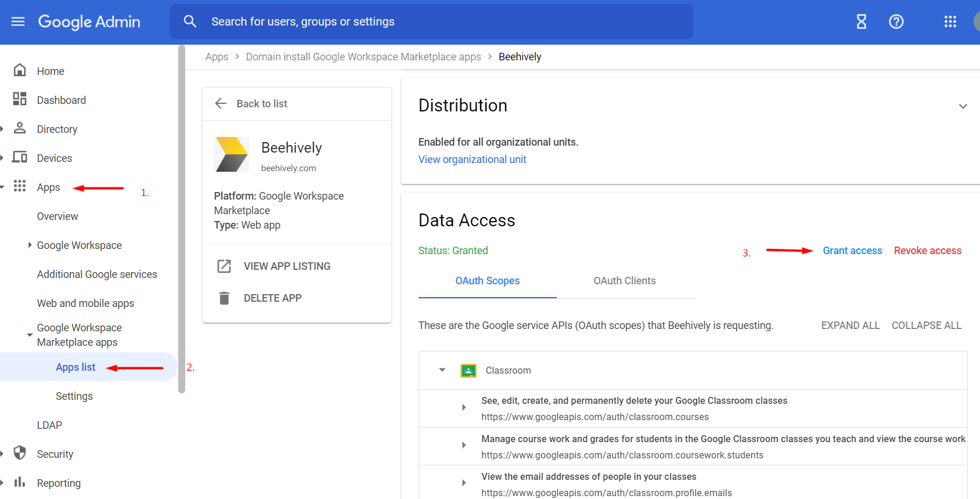Screen dimensions: 980x499
Task: Click the sidebar vertical scrollbar
Action: (x=182, y=219)
